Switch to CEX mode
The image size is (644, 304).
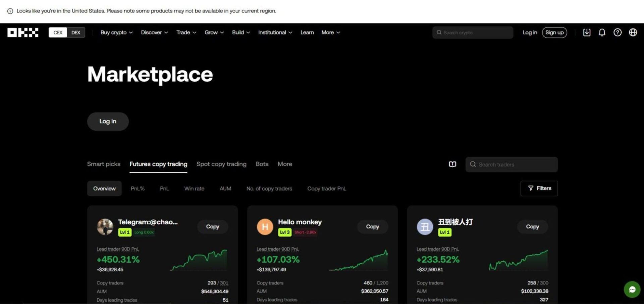(58, 33)
